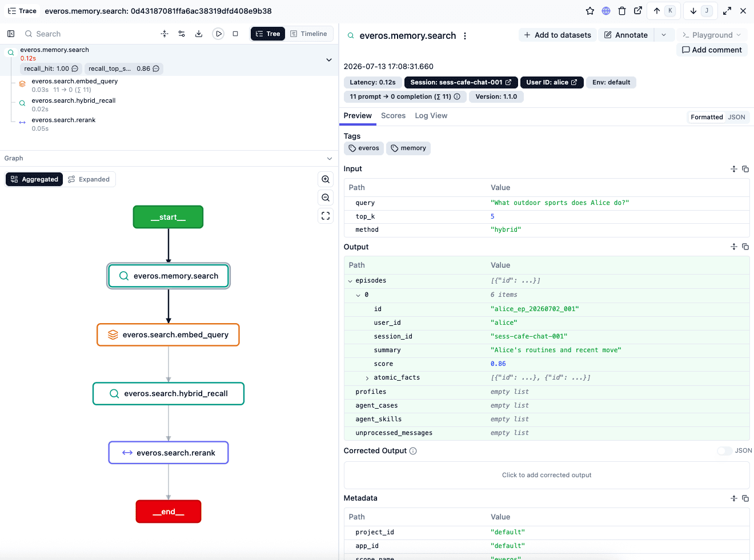Switch to the Timeline view
754x560 pixels.
[x=308, y=34]
